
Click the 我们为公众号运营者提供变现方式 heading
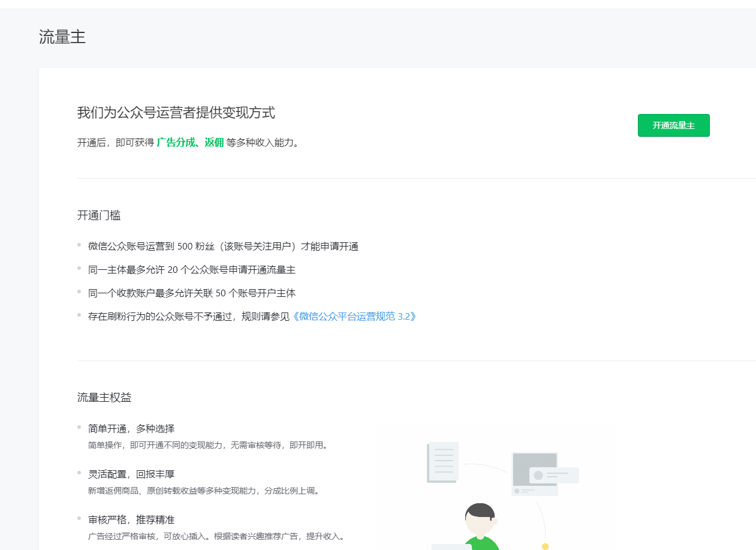point(176,113)
